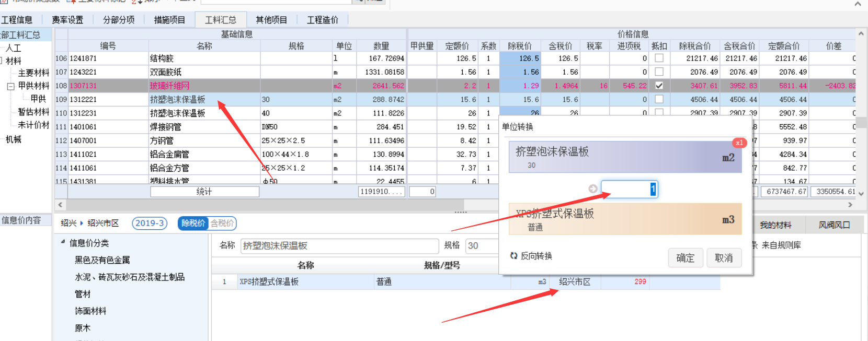The width and height of the screenshot is (868, 341).
Task: Click the 编号 column header
Action: pyautogui.click(x=108, y=46)
